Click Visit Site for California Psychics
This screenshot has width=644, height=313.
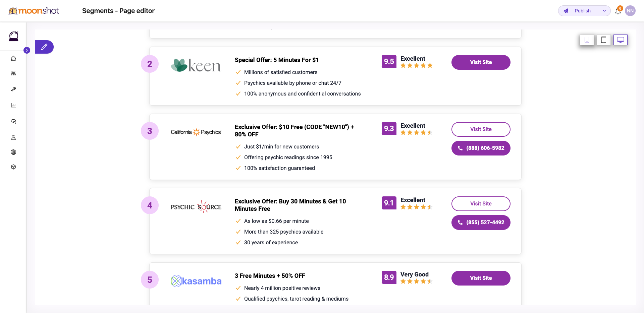pyautogui.click(x=481, y=129)
